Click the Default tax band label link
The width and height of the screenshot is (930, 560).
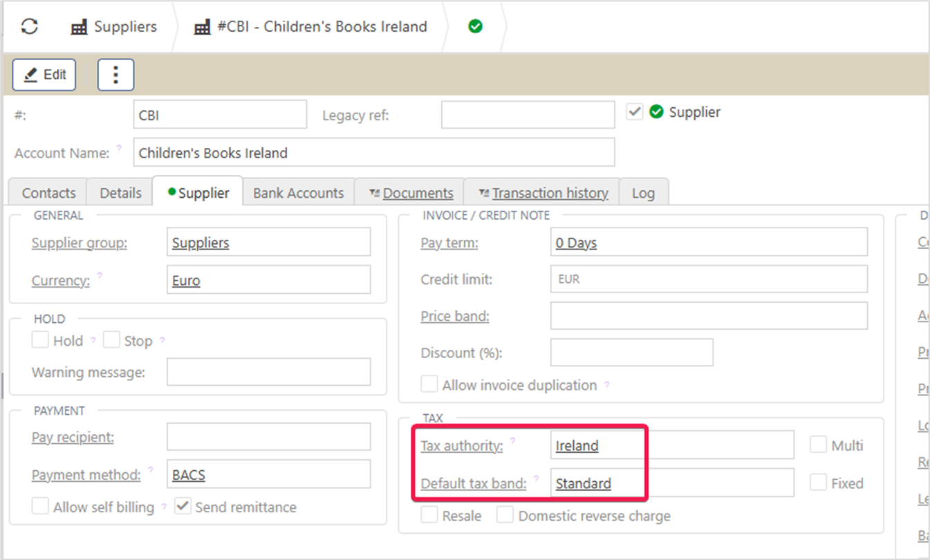(474, 483)
